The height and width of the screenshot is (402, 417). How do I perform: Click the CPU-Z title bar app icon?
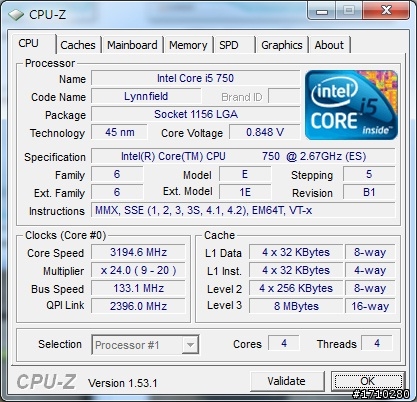[x=16, y=15]
